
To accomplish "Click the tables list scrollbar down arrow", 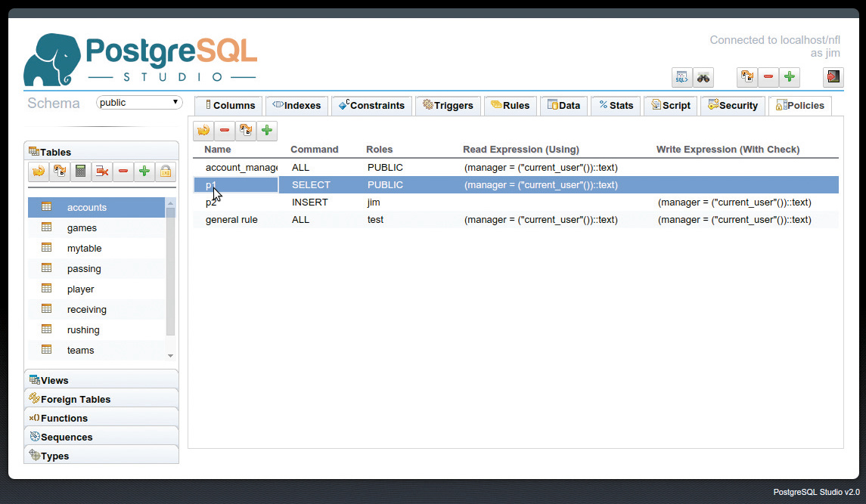I will [170, 355].
